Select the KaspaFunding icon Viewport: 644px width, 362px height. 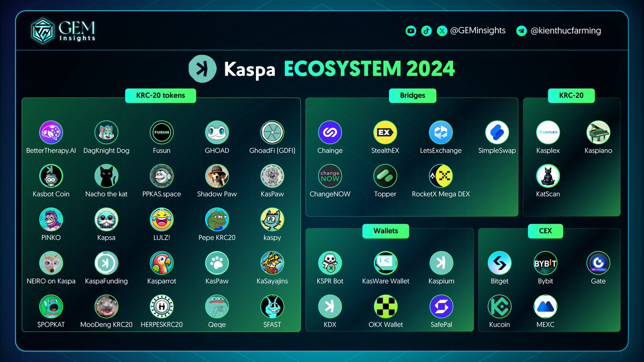[106, 263]
